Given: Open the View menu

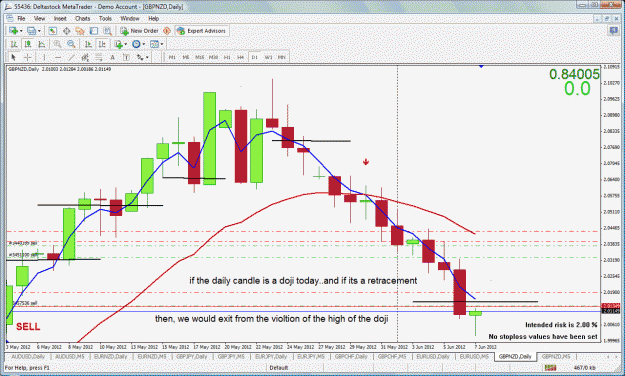Looking at the screenshot, I should tap(39, 18).
